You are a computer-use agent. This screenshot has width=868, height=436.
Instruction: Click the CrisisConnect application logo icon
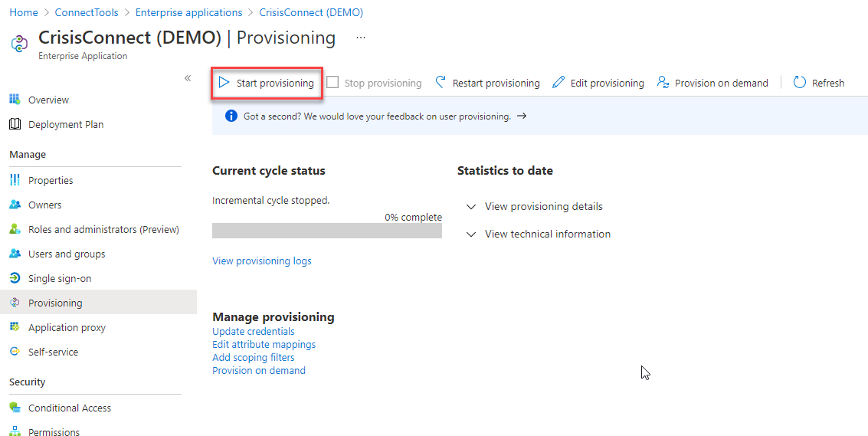[19, 44]
